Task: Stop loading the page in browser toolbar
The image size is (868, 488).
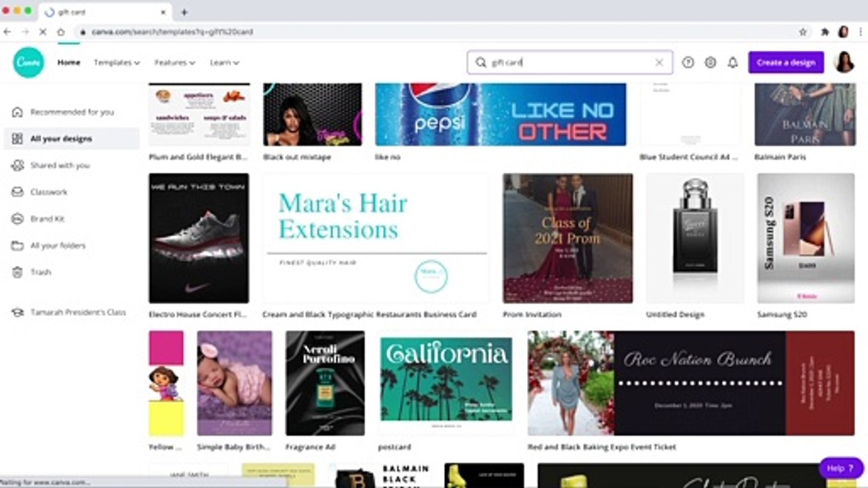Action: click(x=42, y=32)
